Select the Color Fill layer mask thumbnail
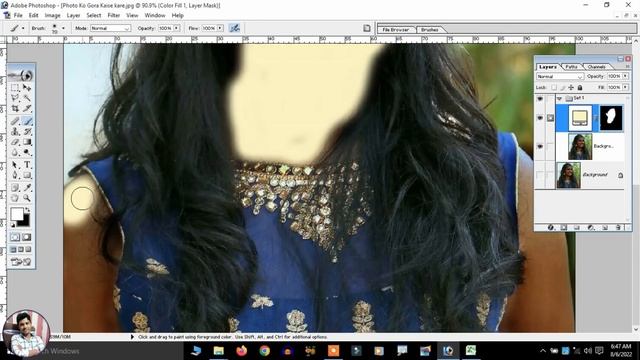 click(611, 118)
